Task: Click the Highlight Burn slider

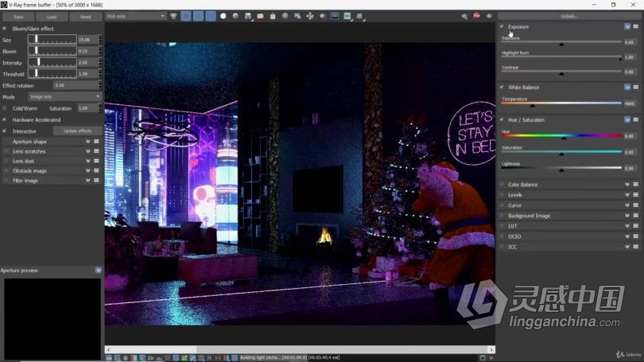Action: (x=561, y=57)
